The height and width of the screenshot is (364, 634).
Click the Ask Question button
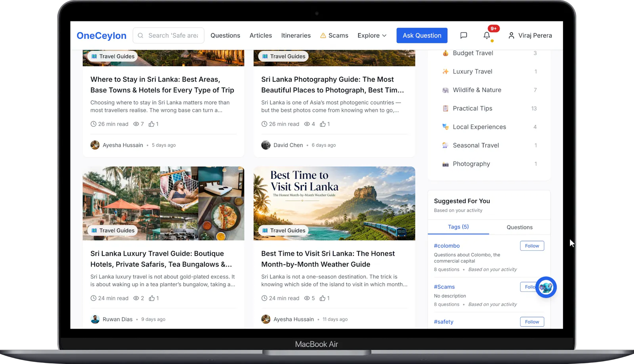[422, 36]
